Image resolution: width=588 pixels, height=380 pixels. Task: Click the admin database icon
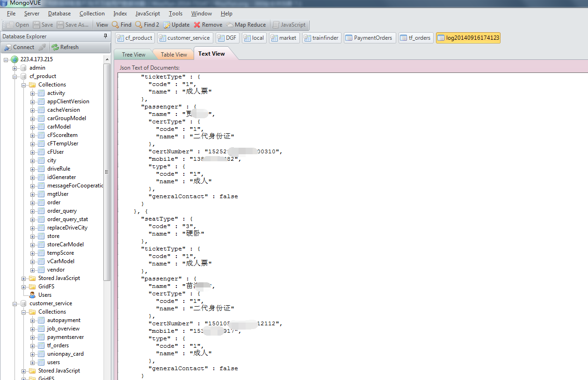point(23,68)
